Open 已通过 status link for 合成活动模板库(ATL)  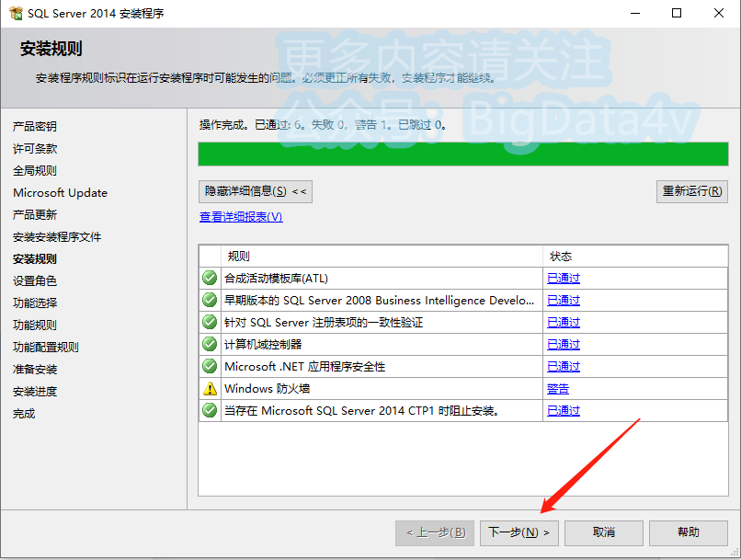(564, 279)
